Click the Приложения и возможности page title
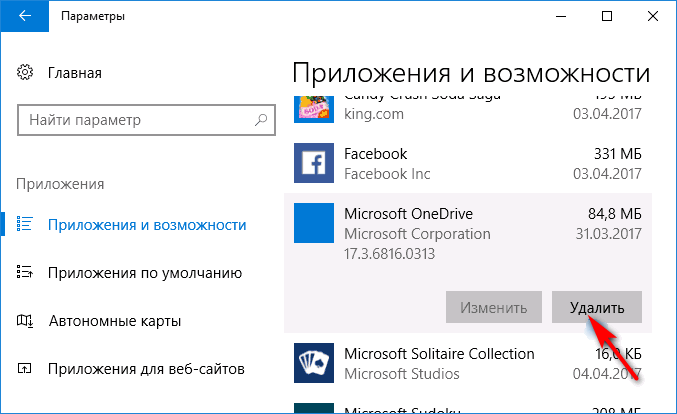The width and height of the screenshot is (677, 414). [471, 73]
